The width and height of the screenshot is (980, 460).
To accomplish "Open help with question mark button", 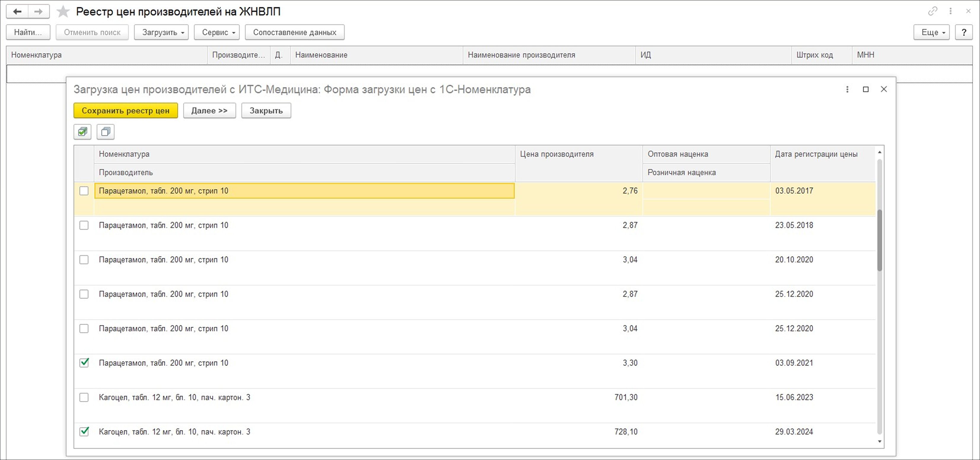I will point(964,32).
